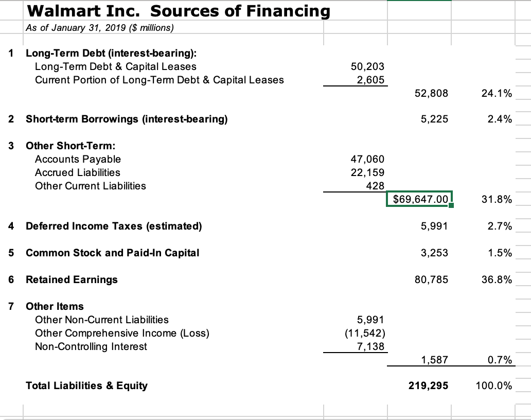
Task: Click the title 'Walmart Inc. Sources of Financing'
Action: (x=179, y=11)
